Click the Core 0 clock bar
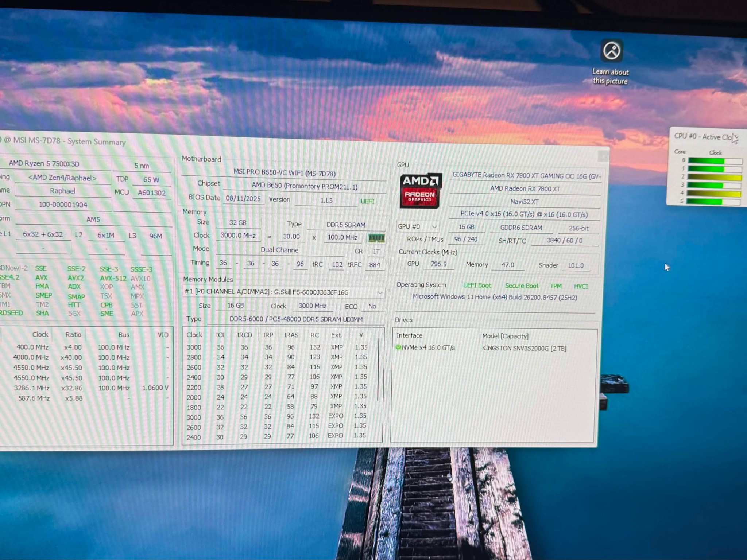The image size is (747, 560). coord(715,161)
